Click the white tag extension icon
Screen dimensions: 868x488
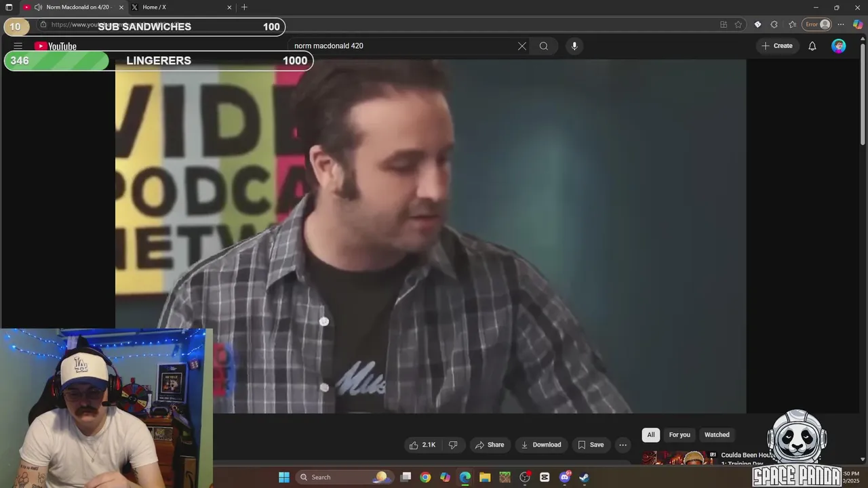[757, 24]
